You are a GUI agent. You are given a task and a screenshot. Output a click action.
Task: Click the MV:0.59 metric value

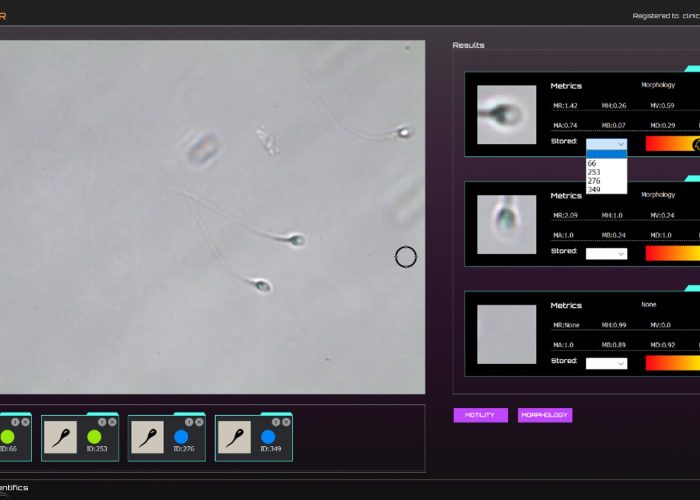coord(662,106)
